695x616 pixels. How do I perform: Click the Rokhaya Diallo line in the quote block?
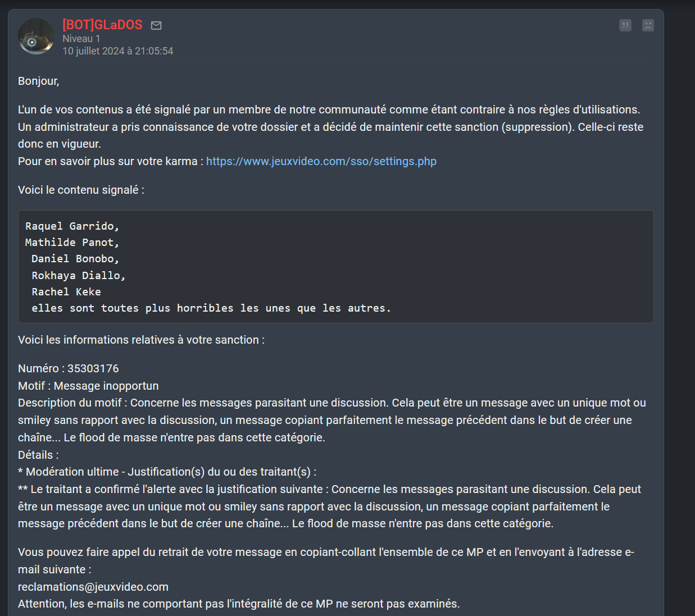click(79, 275)
